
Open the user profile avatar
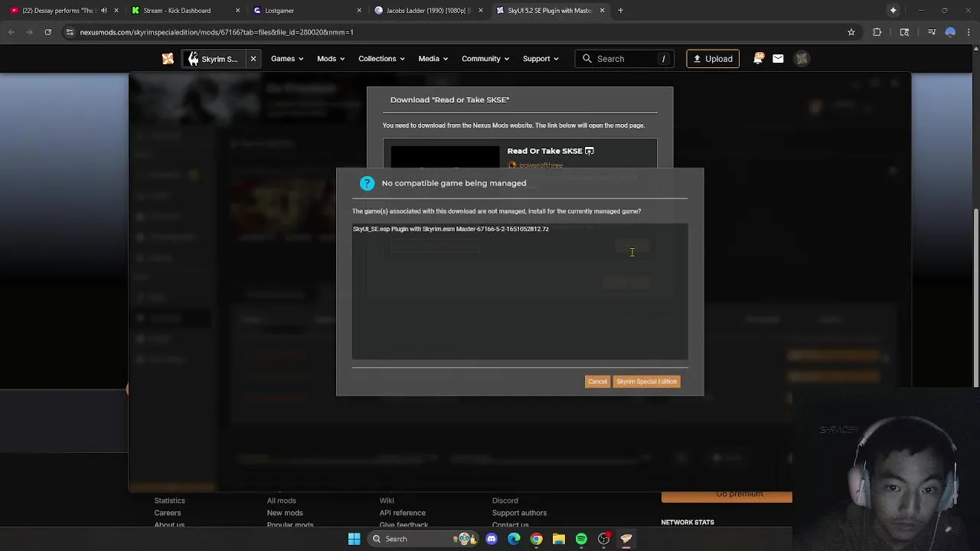[802, 59]
